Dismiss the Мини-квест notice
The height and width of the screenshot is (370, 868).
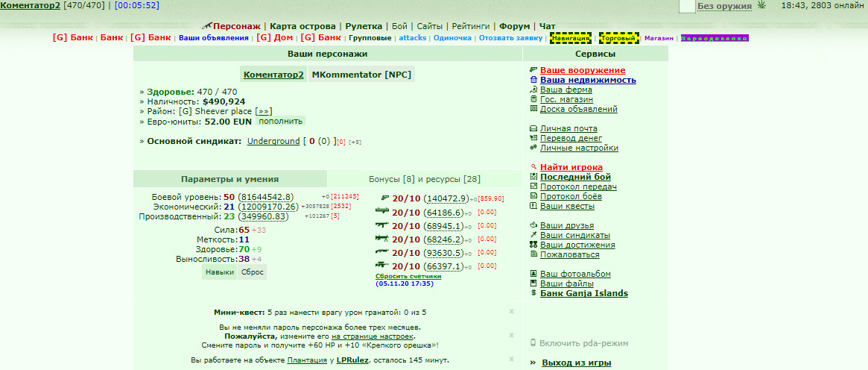click(x=512, y=311)
